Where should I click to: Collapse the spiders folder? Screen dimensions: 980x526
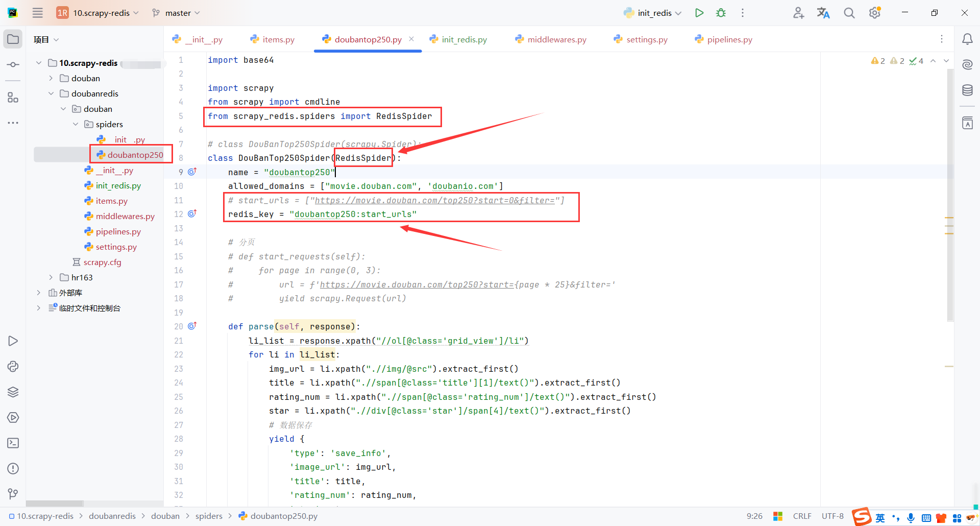[76, 124]
